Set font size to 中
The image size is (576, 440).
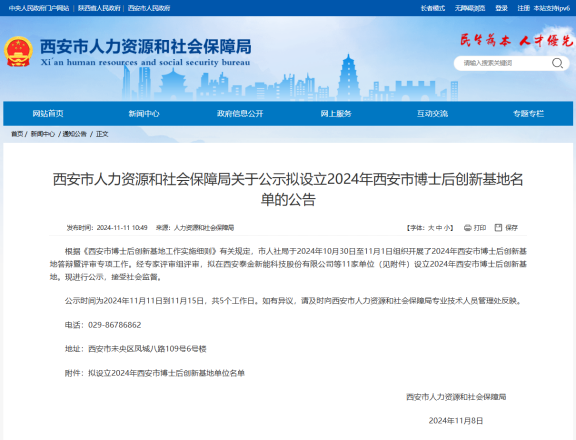(x=439, y=228)
